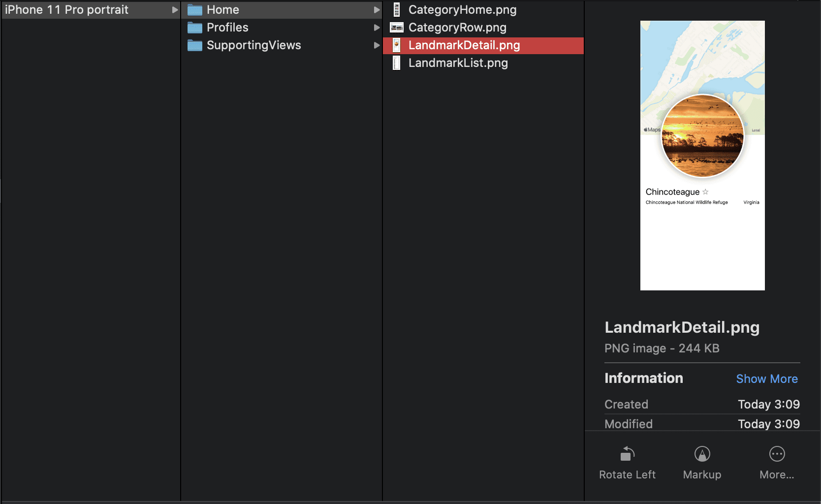The image size is (821, 504).
Task: Expand the SupportingViews folder disclosure arrow
Action: (377, 45)
